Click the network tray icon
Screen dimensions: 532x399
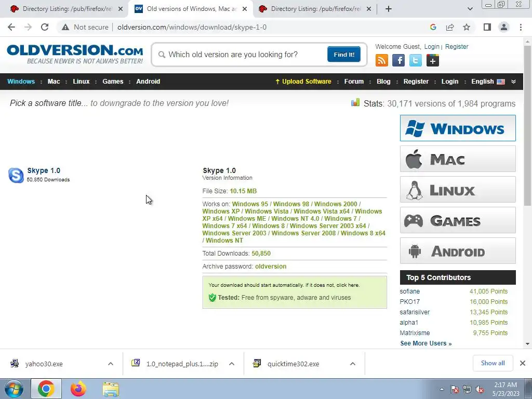467,390
